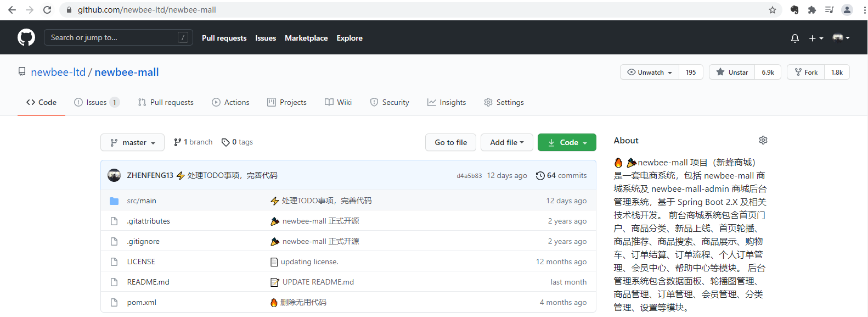Fork the repository
The width and height of the screenshot is (868, 317).
[x=806, y=72]
